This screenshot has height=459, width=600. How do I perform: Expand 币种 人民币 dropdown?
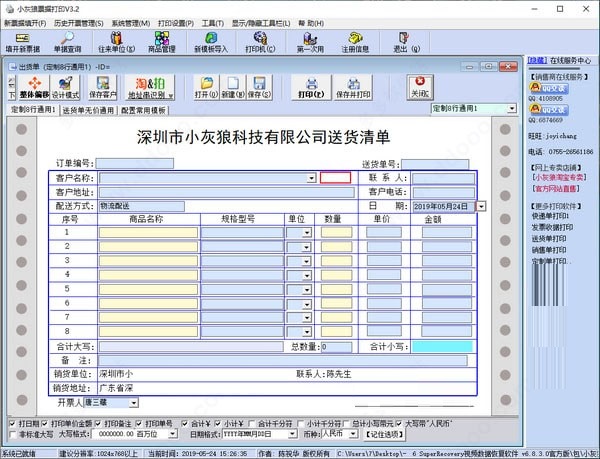point(353,434)
